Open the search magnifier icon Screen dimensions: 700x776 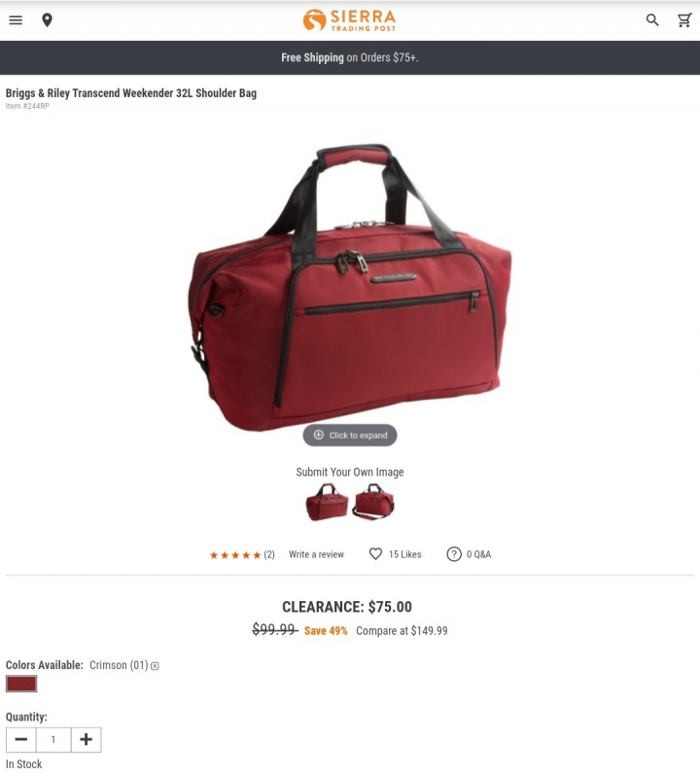(652, 20)
